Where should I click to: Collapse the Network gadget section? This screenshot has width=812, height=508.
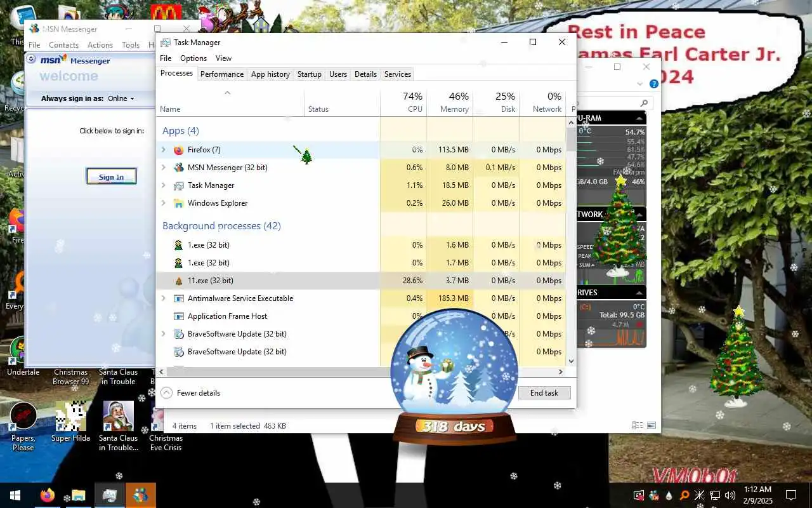pos(639,215)
